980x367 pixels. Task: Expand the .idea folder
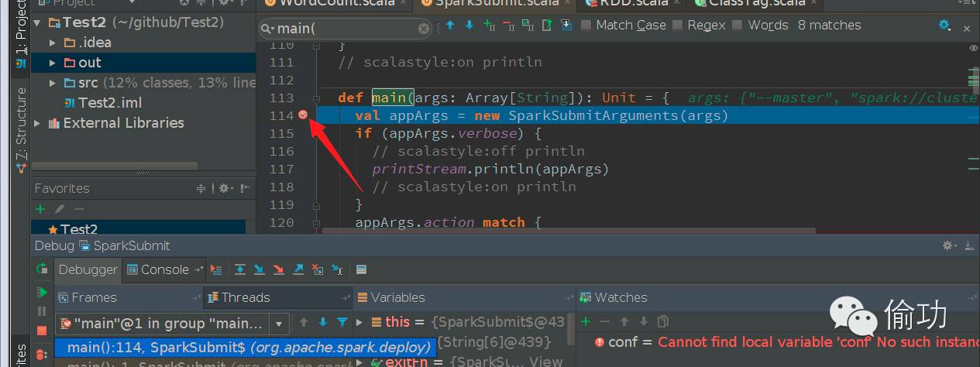pos(53,43)
